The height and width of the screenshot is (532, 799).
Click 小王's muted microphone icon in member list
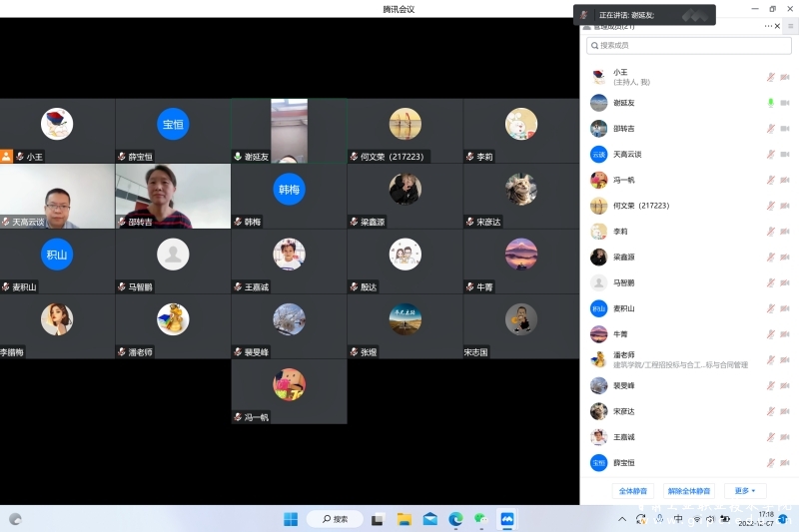click(x=770, y=77)
